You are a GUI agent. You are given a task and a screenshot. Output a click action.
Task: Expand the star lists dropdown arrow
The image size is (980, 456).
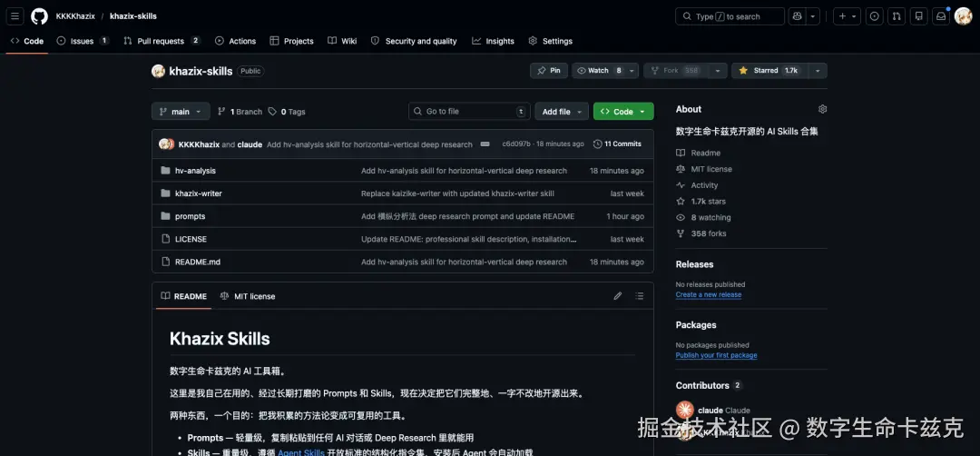pos(817,71)
